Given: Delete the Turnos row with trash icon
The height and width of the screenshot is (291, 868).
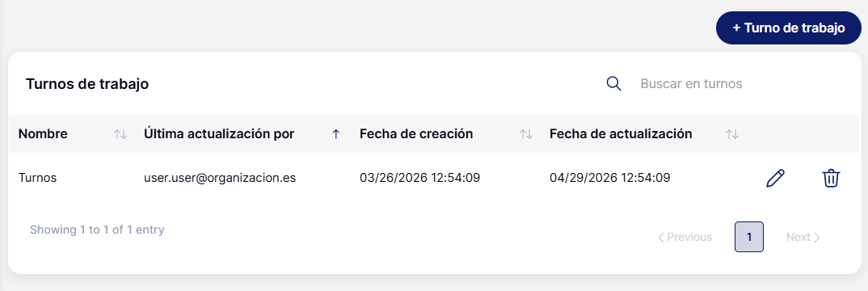Looking at the screenshot, I should coord(832,179).
